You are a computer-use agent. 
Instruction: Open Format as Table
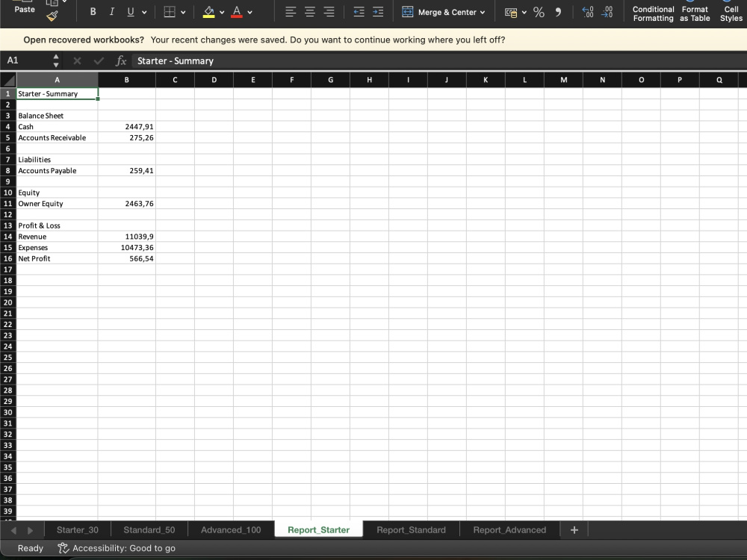click(695, 13)
